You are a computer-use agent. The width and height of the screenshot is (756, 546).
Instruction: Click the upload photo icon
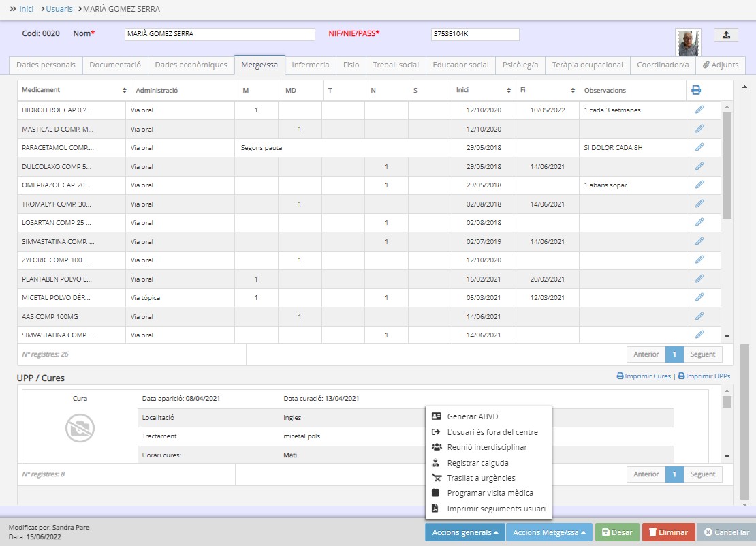(726, 35)
